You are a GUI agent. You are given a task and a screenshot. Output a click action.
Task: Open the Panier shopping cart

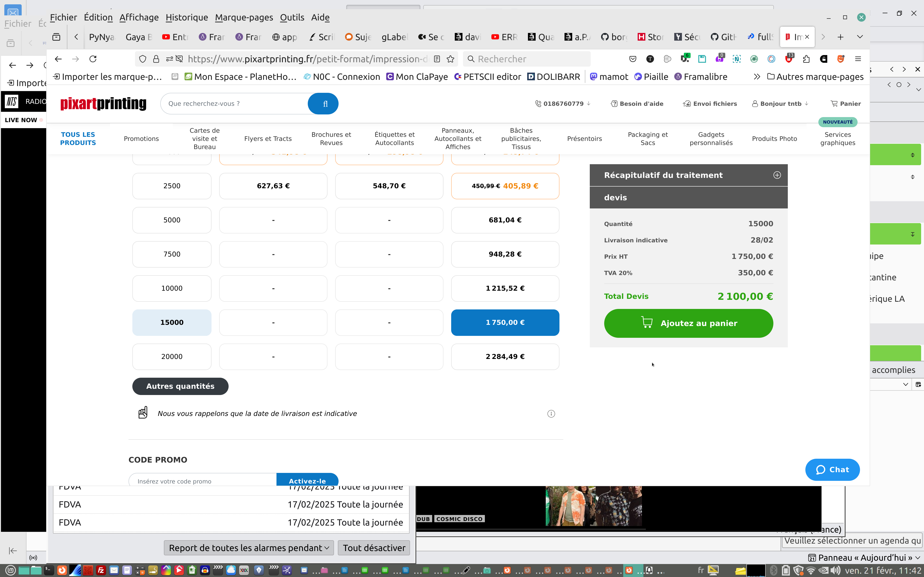[845, 104]
